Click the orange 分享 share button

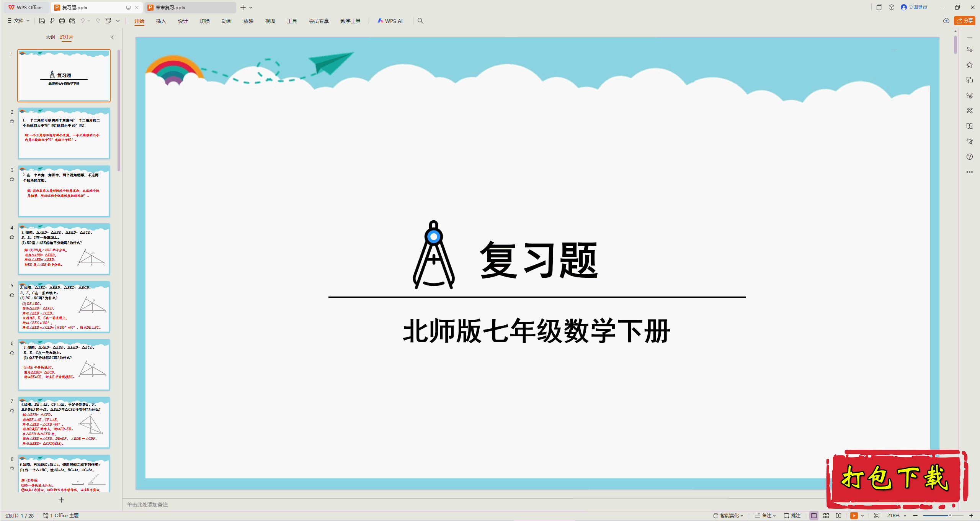(965, 21)
